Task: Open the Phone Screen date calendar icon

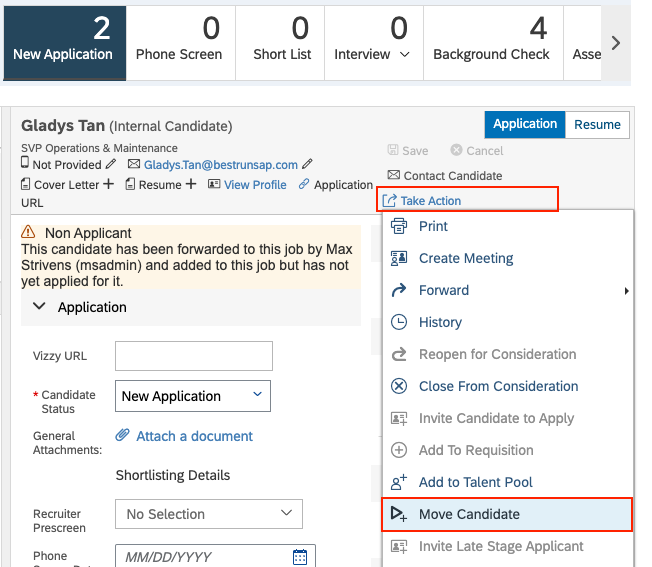Action: coord(300,557)
